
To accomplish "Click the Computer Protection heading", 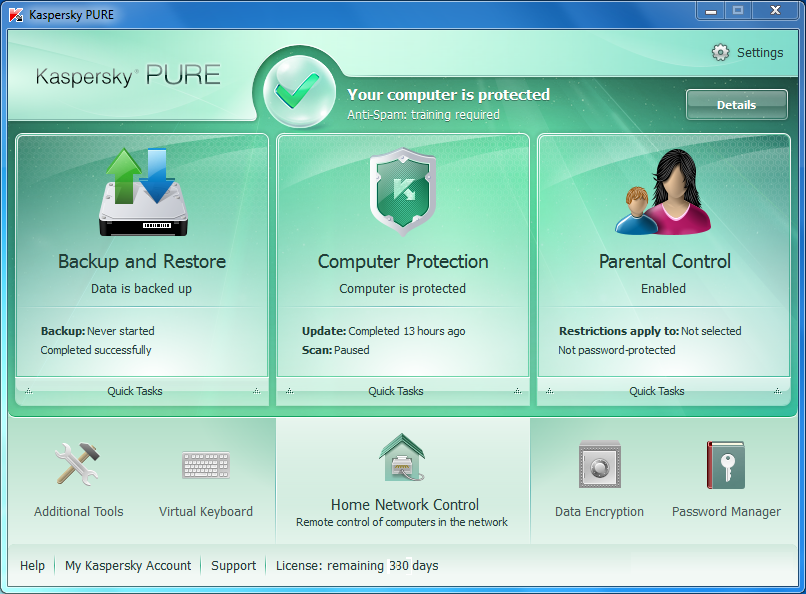I will [403, 262].
